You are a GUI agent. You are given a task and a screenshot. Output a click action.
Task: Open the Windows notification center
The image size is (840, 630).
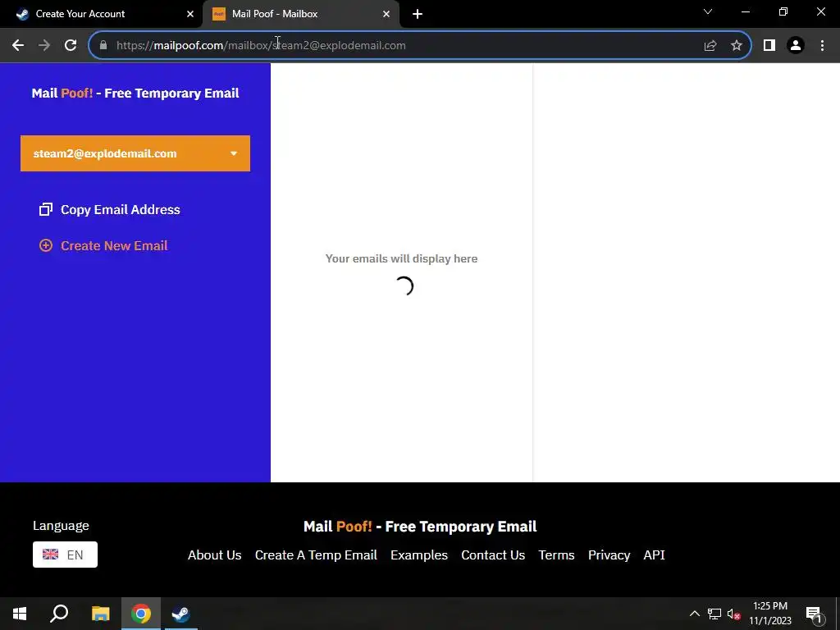(x=813, y=614)
